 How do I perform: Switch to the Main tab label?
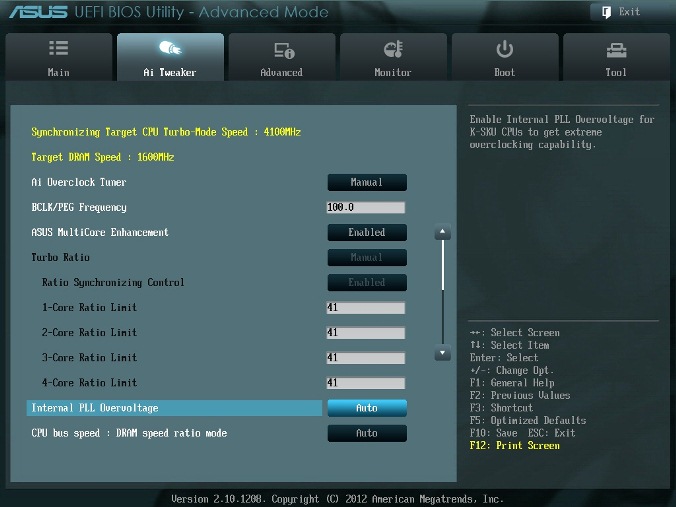click(59, 72)
